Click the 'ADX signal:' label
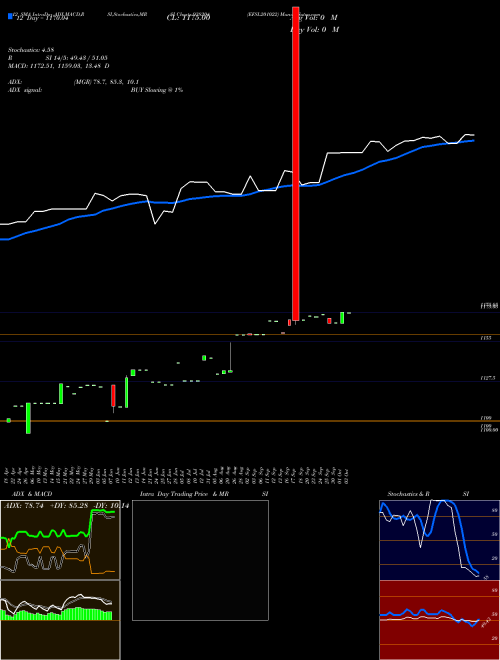The width and height of the screenshot is (500, 660). coord(25,90)
